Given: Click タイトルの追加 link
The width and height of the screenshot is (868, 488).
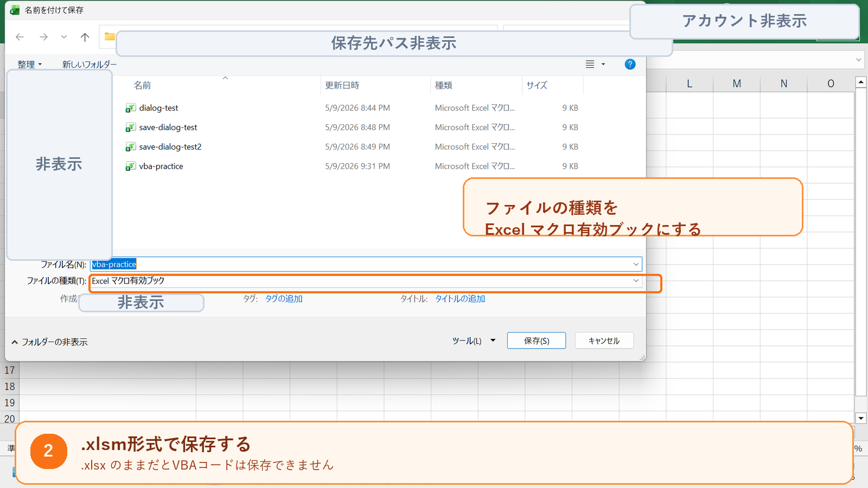Looking at the screenshot, I should (x=460, y=299).
